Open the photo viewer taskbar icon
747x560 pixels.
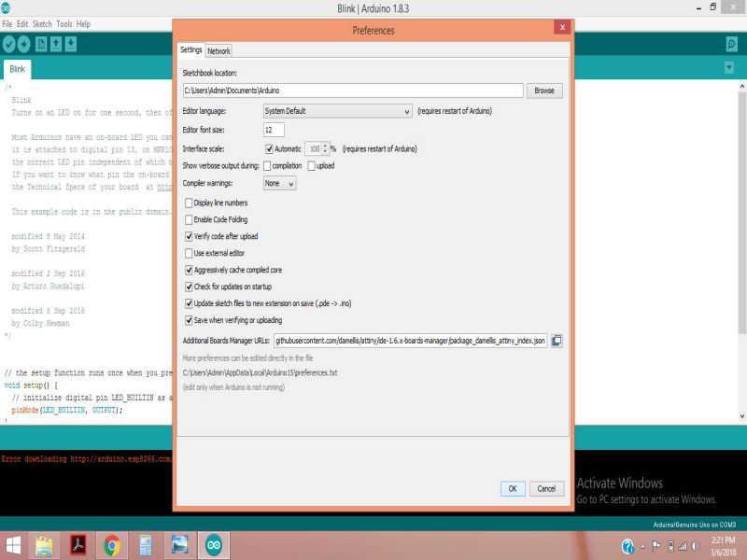click(179, 545)
